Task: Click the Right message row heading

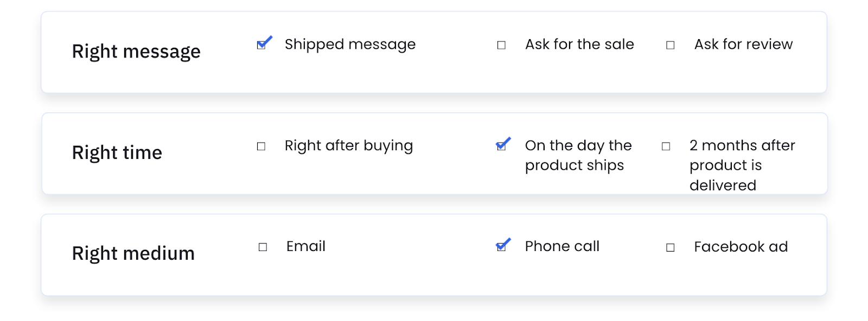Action: pyautogui.click(x=136, y=52)
